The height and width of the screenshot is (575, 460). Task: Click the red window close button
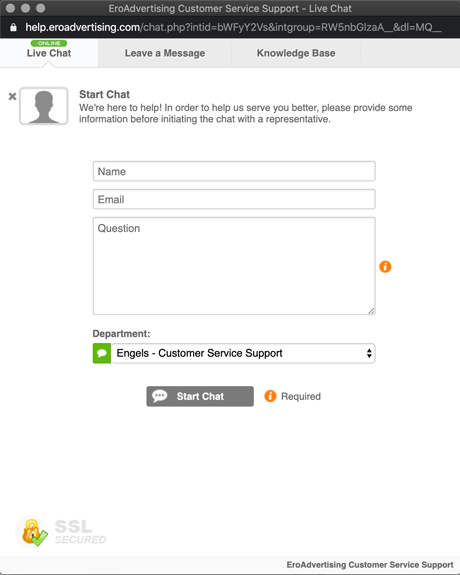[x=10, y=8]
